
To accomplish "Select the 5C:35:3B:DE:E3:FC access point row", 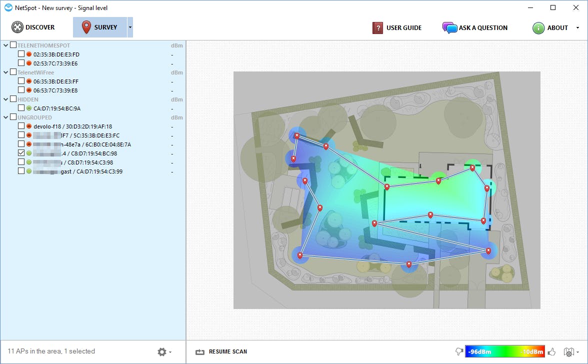I will pos(93,135).
